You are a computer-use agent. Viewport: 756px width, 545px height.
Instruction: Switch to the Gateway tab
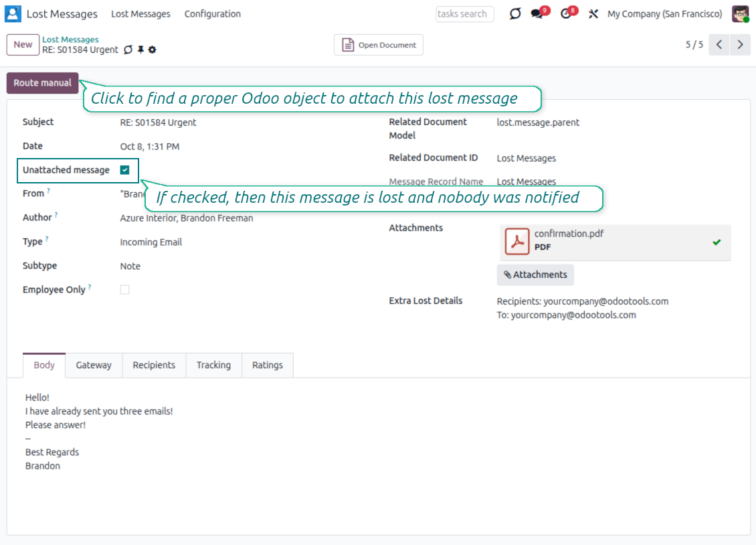click(94, 366)
